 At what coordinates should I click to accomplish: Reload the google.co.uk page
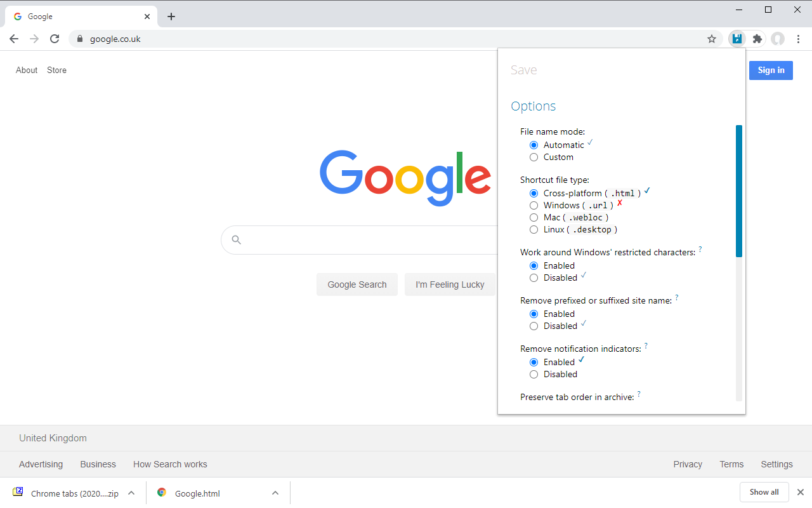(x=55, y=39)
